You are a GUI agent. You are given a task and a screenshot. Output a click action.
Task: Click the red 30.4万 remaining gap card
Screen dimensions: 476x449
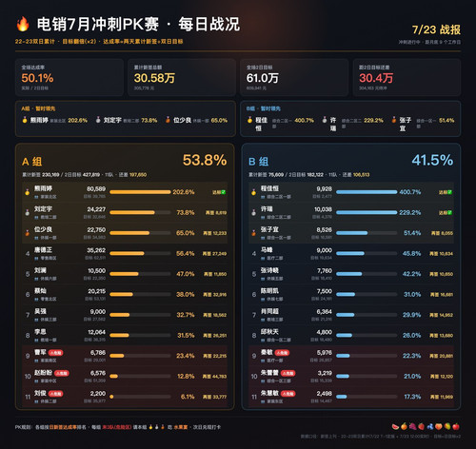pos(407,77)
